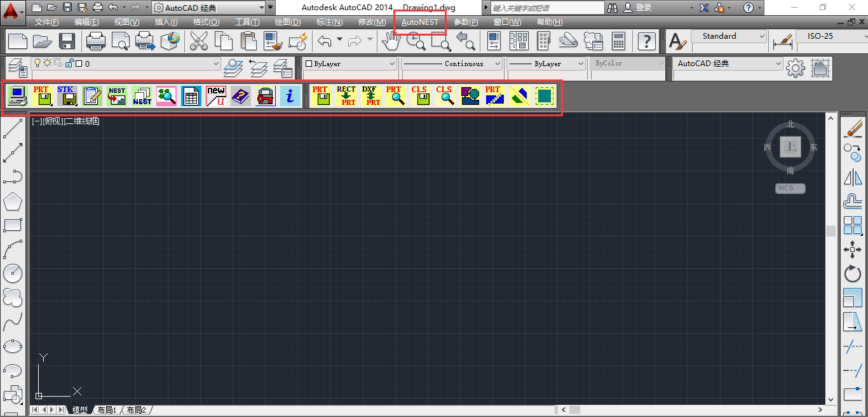This screenshot has height=417, width=868.
Task: Open the ISO-25 dimension style dropdown
Action: pyautogui.click(x=832, y=36)
